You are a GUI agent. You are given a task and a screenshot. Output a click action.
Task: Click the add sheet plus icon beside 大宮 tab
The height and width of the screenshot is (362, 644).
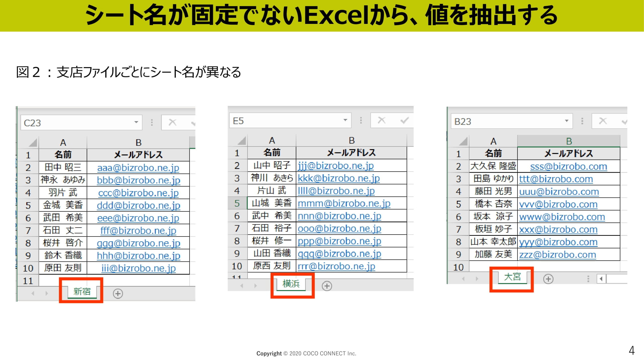[548, 279]
